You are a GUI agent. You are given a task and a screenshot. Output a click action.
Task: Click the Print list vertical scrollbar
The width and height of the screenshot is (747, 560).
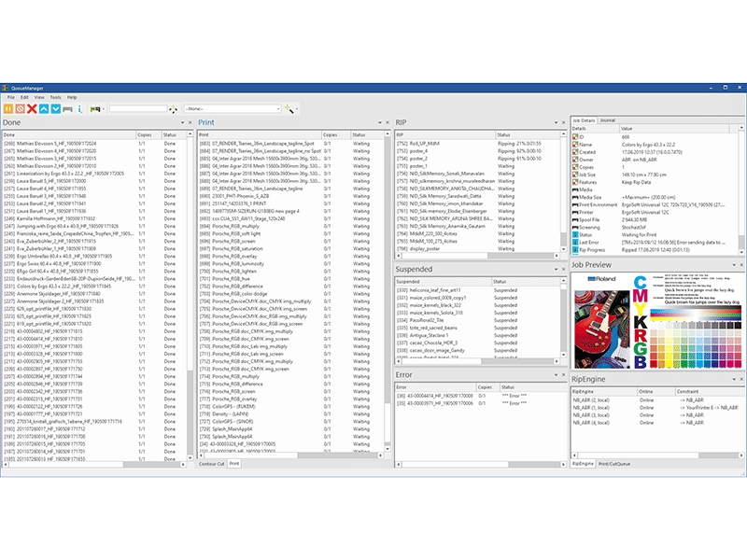(388, 292)
